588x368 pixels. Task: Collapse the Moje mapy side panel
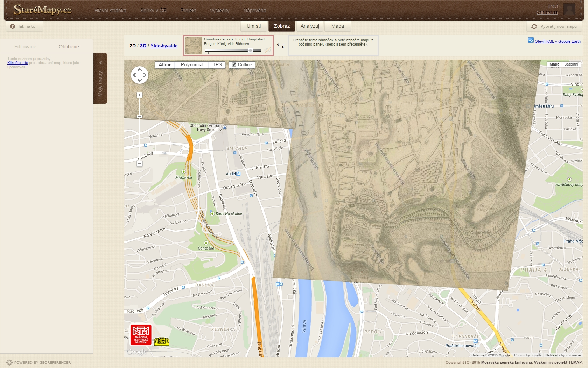click(x=100, y=78)
